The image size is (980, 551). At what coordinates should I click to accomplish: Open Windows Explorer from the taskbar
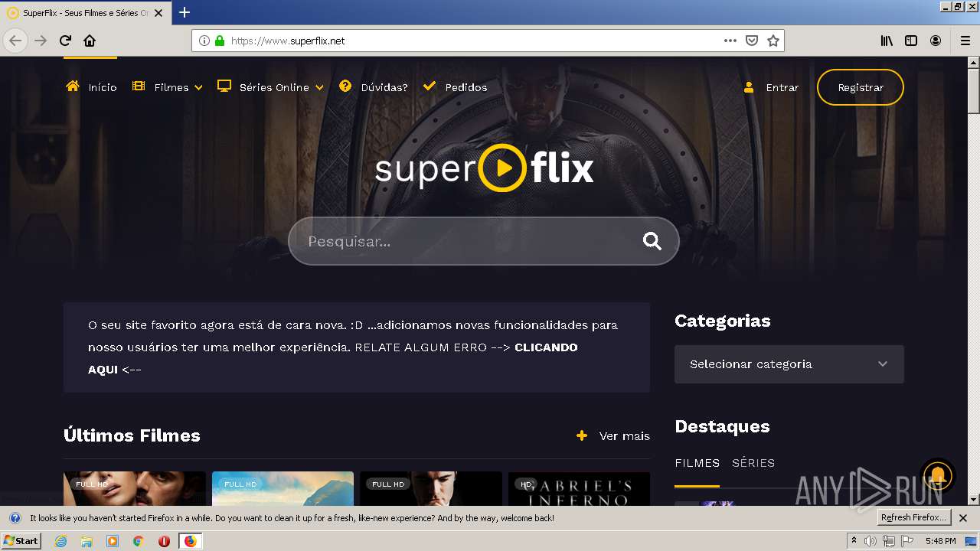(x=87, y=541)
